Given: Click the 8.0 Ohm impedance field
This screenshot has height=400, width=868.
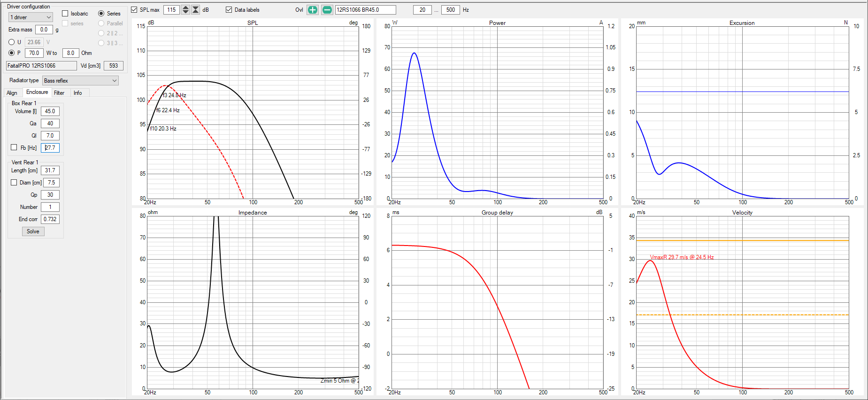Looking at the screenshot, I should tap(70, 53).
